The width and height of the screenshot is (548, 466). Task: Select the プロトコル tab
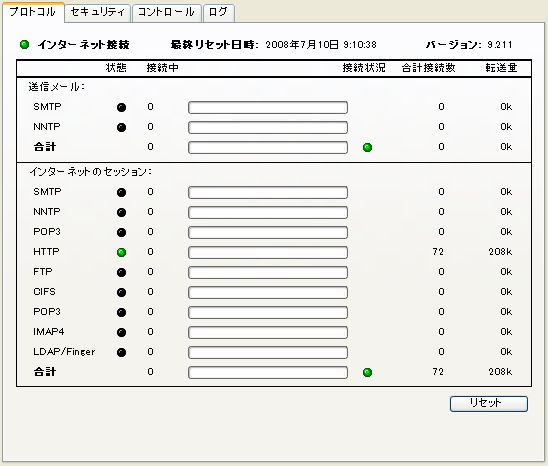(x=33, y=12)
